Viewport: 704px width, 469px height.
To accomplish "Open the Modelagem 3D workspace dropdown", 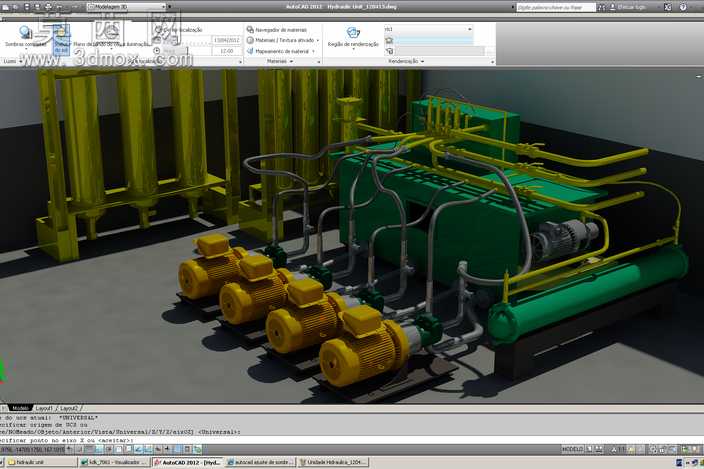I will point(127,7).
